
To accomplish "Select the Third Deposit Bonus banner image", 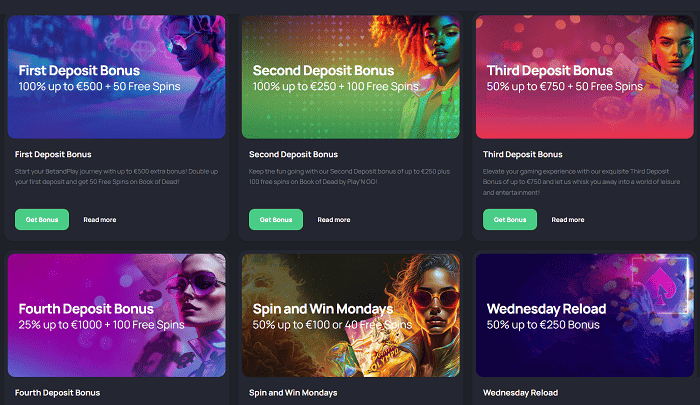I will pyautogui.click(x=584, y=77).
